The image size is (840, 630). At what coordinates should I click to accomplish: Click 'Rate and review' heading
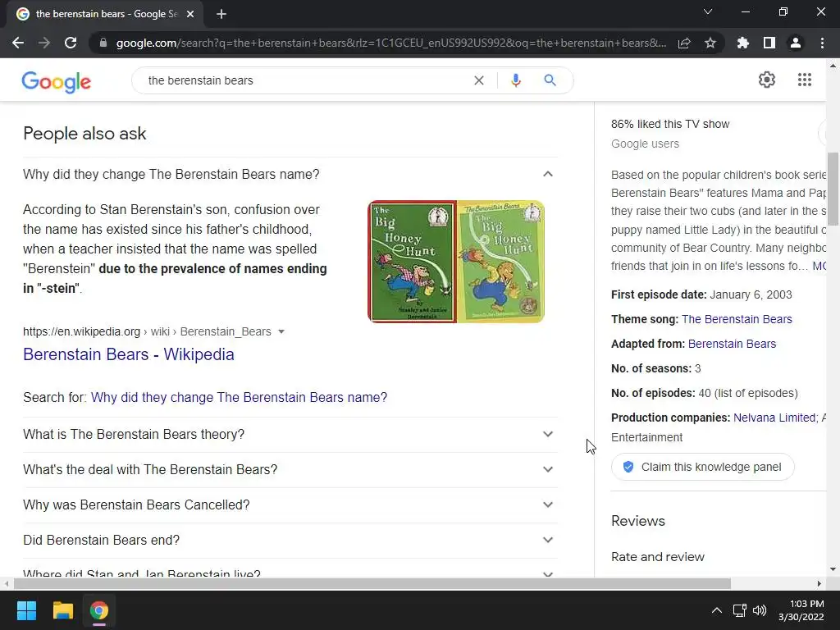(x=658, y=557)
